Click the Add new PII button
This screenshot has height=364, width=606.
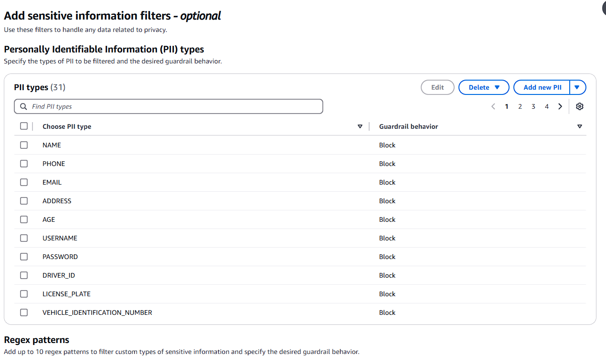542,87
